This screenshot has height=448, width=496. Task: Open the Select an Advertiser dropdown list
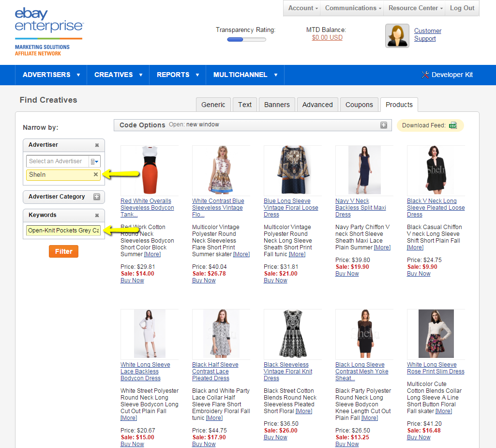click(94, 161)
